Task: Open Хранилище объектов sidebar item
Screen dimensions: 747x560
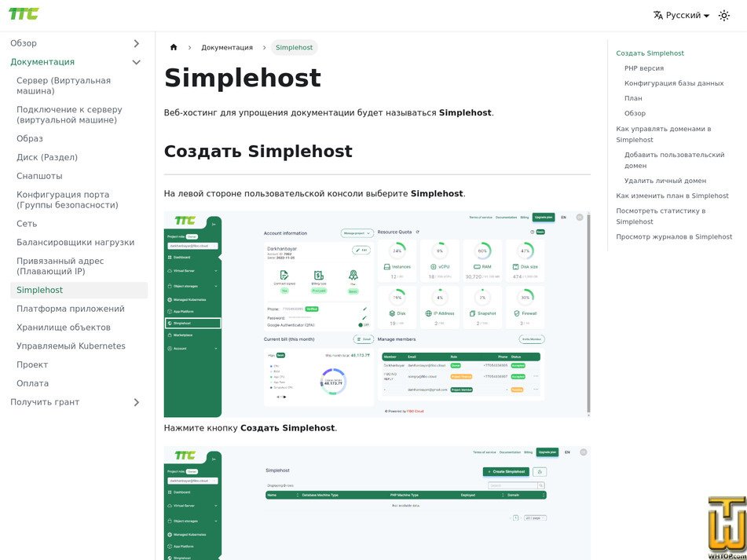Action: 64,328
